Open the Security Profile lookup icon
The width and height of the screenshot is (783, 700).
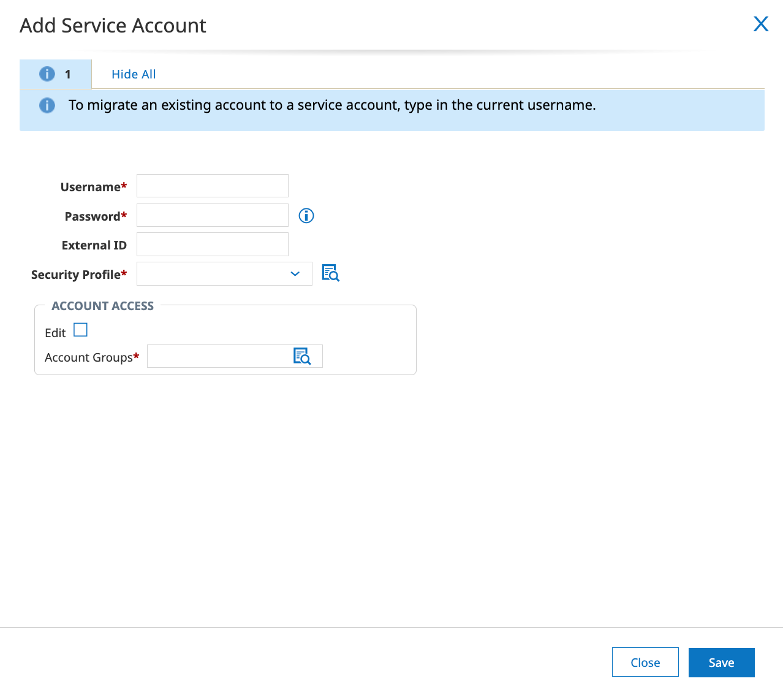point(330,273)
